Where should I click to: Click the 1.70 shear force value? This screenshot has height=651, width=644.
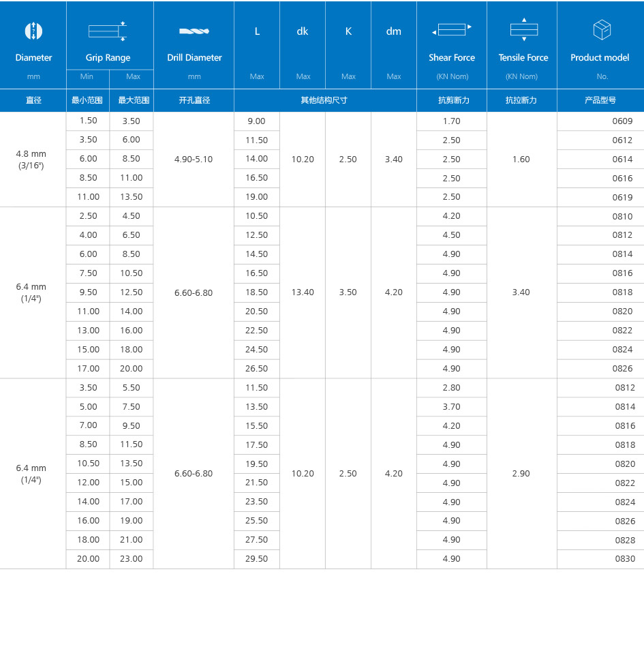tap(451, 121)
